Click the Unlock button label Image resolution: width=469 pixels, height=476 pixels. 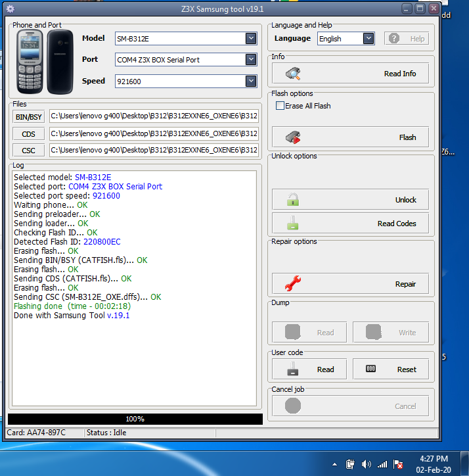click(405, 200)
